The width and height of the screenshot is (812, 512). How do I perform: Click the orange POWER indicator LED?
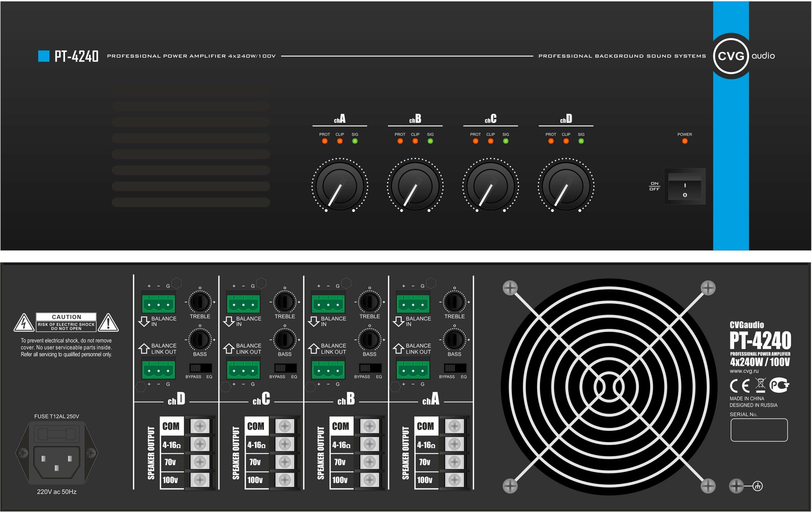click(685, 141)
